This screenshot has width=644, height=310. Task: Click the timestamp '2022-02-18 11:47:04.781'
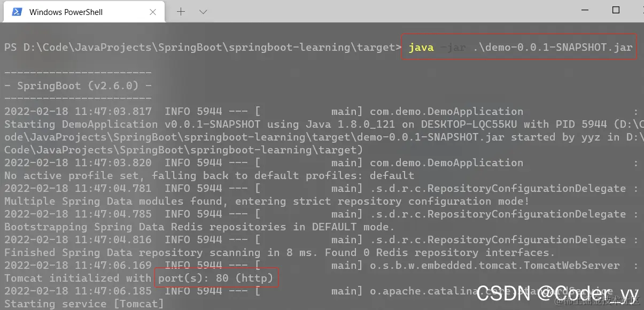(x=78, y=188)
